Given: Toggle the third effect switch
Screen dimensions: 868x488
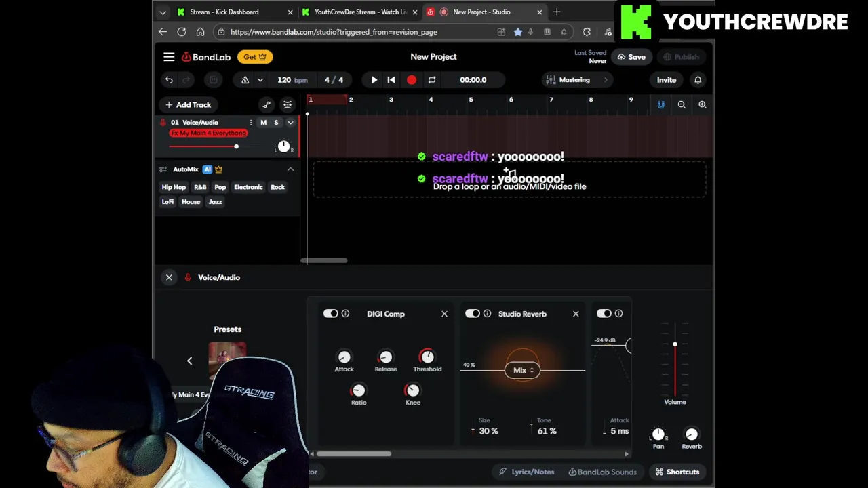Looking at the screenshot, I should 604,314.
